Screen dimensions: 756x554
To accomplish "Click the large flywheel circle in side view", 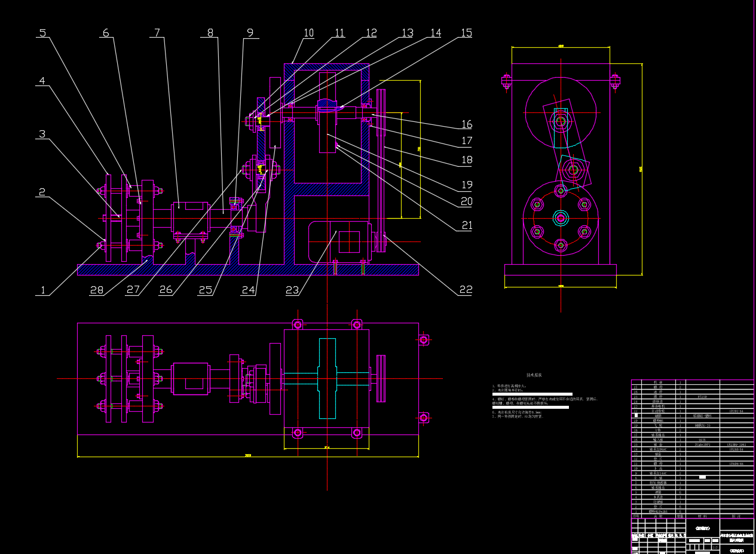I will (x=562, y=112).
